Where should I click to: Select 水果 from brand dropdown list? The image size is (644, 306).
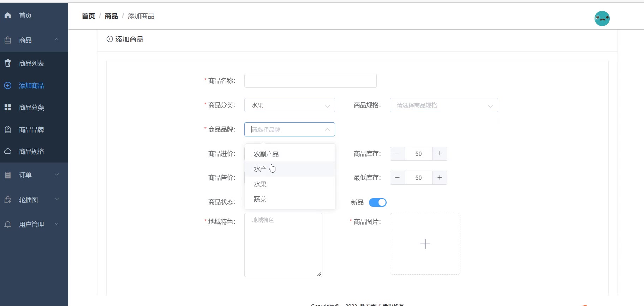coord(290,184)
